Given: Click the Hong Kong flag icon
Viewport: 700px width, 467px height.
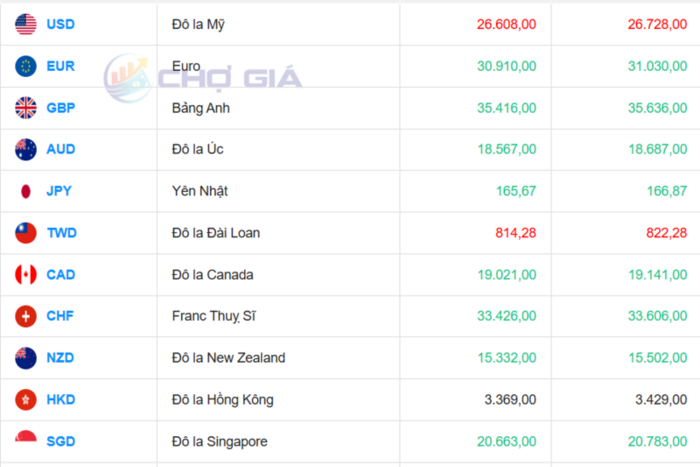Looking at the screenshot, I should click(26, 400).
